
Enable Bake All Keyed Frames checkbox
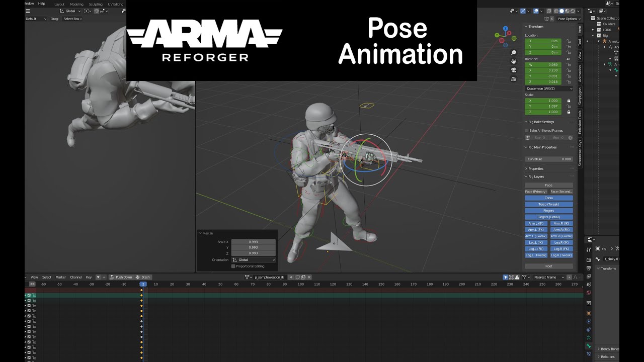tap(527, 130)
